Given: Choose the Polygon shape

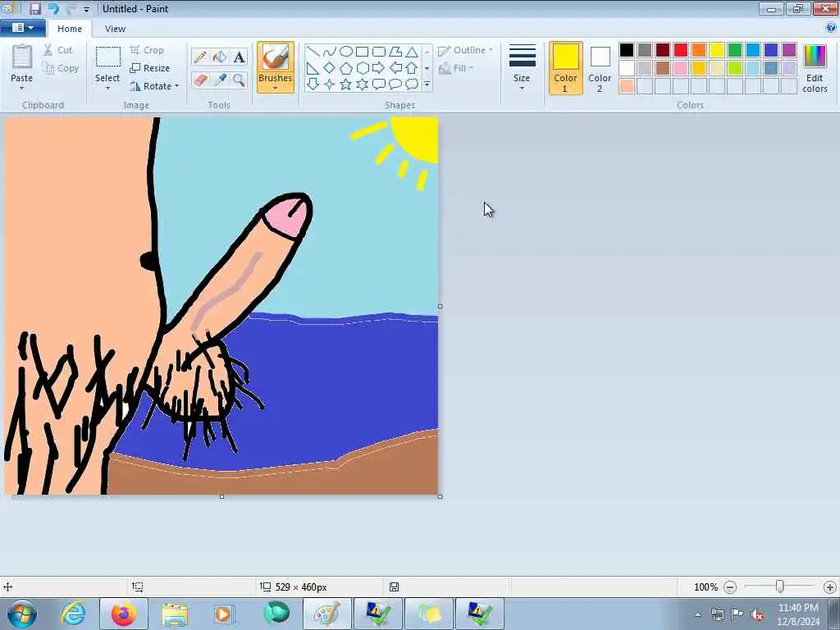Looking at the screenshot, I should (x=395, y=52).
